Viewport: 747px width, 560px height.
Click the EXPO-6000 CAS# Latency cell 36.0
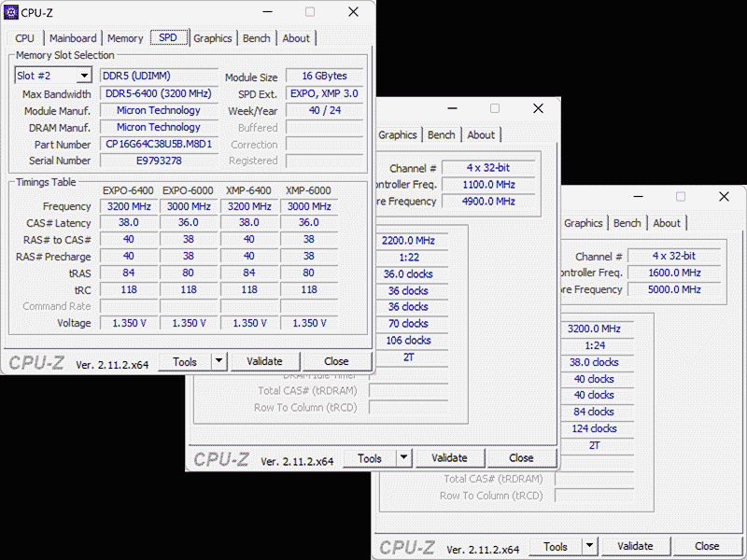[189, 223]
